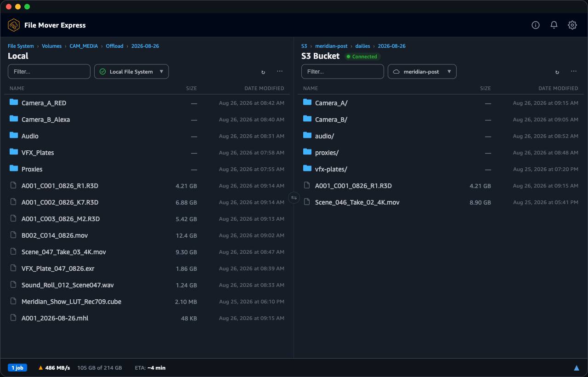
Task: Click file icon for B002_C014_0826.mov
Action: 14,235
